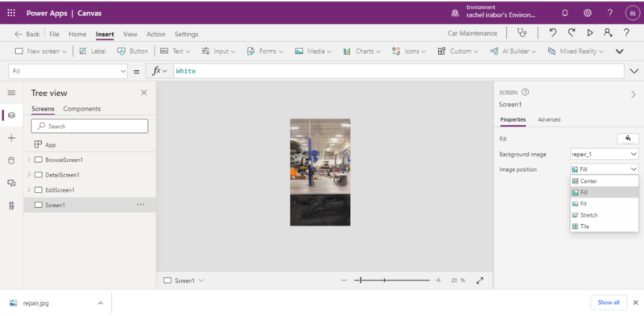Switch to the Components tab

coord(82,109)
